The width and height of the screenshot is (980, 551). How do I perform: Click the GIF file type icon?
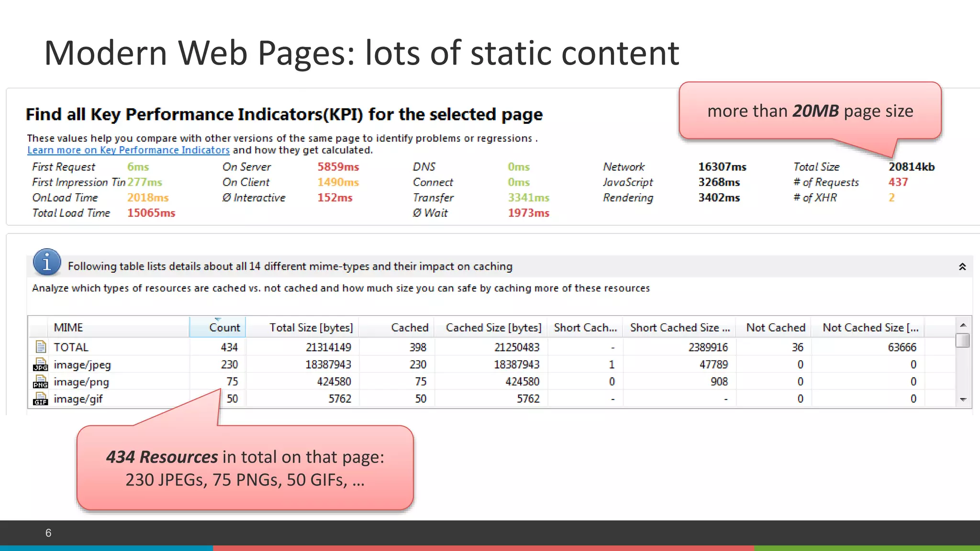pyautogui.click(x=41, y=399)
